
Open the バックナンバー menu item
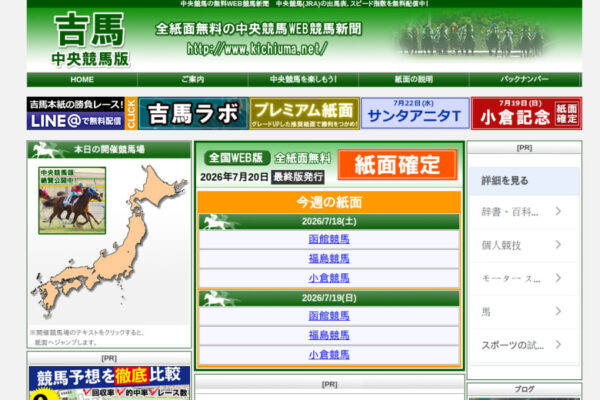[x=524, y=80]
